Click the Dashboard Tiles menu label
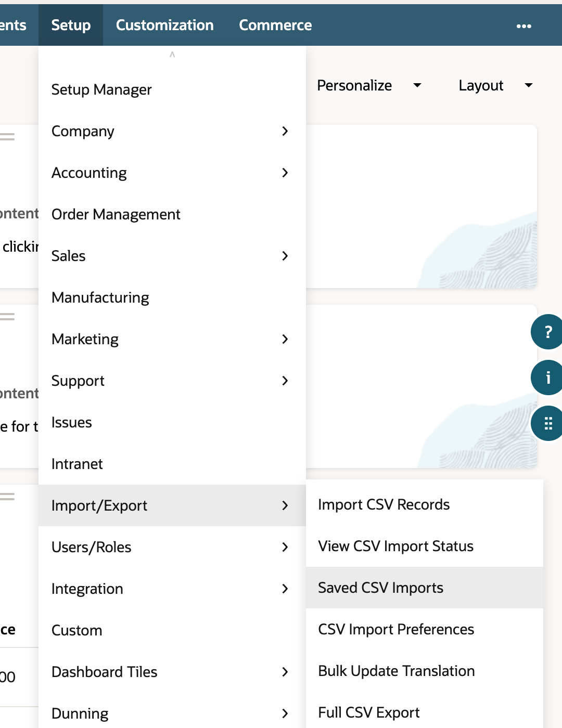 [104, 672]
